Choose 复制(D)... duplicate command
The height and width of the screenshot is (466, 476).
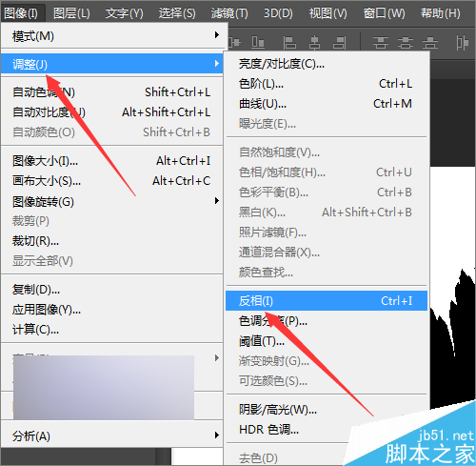click(112, 290)
